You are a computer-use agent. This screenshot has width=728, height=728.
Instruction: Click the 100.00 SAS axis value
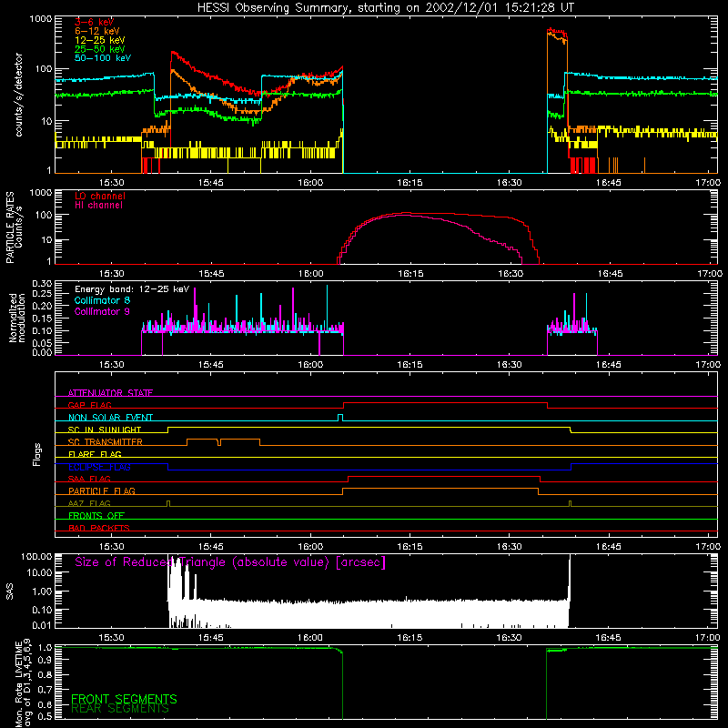coord(36,556)
